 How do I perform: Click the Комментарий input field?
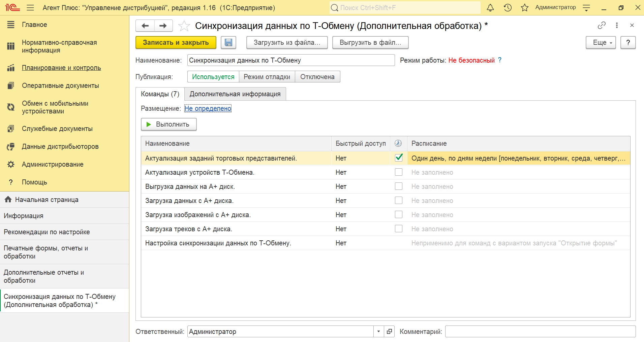click(540, 332)
